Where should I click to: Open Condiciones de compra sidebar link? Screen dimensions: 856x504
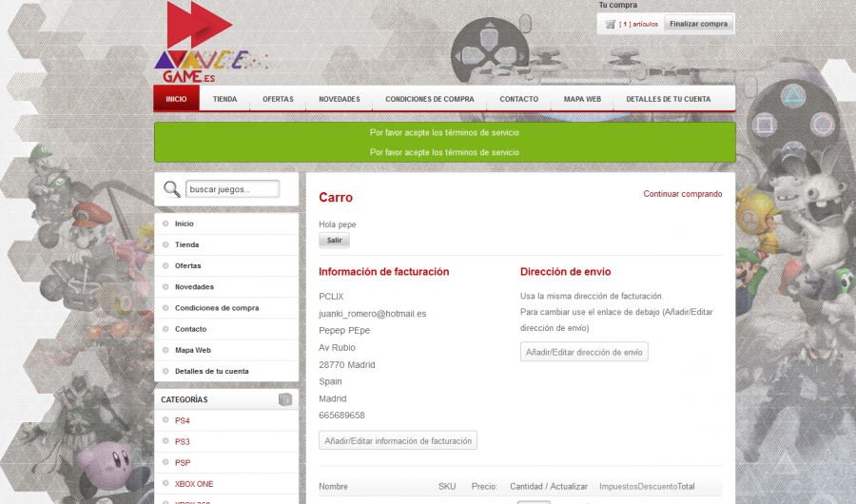217,308
